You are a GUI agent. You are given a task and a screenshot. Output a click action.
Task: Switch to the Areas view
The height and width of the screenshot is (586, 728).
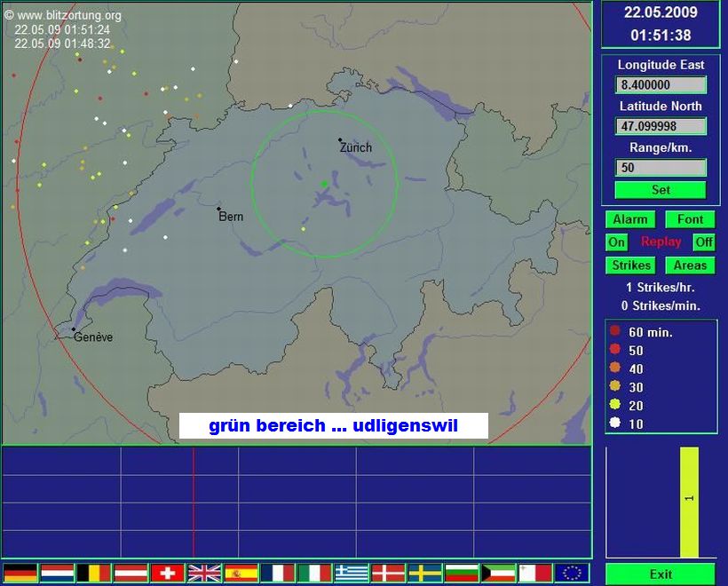[x=690, y=265]
